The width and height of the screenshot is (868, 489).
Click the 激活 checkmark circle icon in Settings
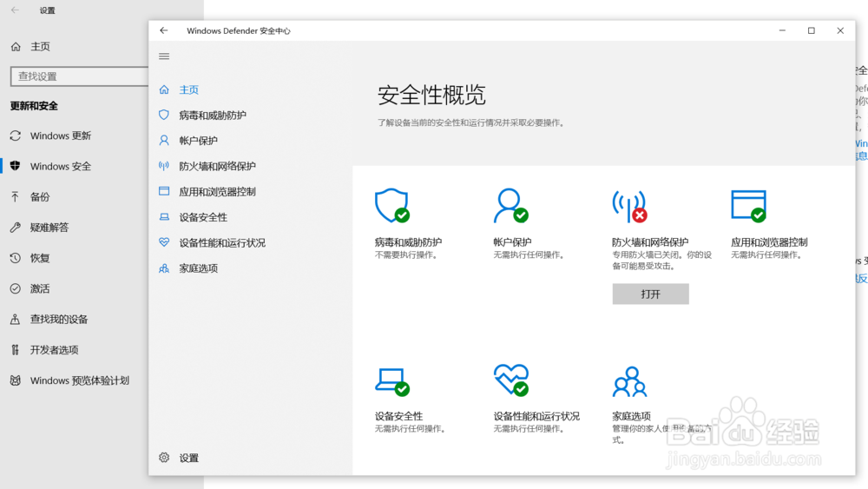pos(16,288)
